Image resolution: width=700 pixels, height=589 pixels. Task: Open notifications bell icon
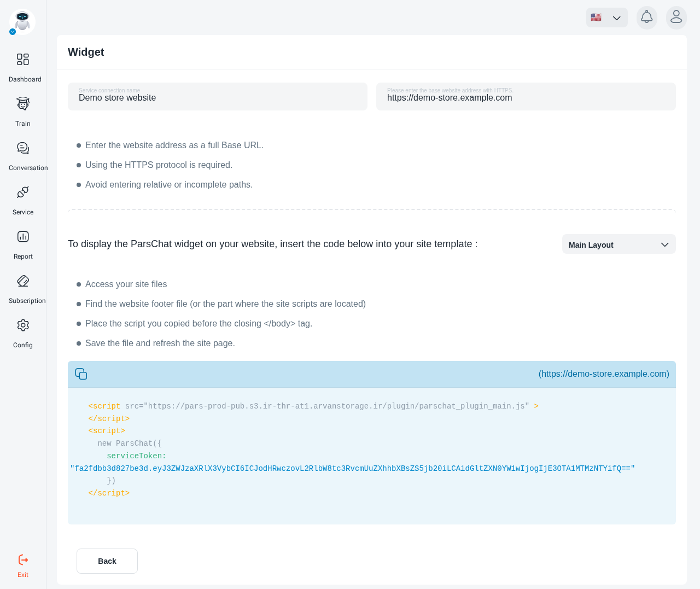[647, 18]
